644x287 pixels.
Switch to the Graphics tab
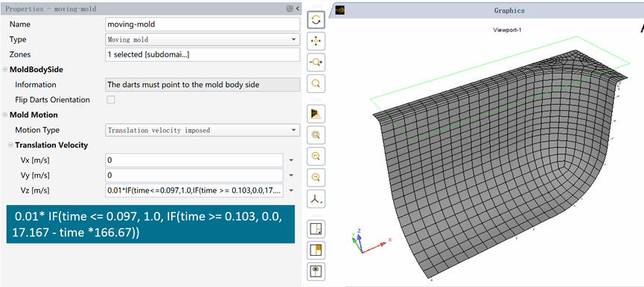[509, 10]
